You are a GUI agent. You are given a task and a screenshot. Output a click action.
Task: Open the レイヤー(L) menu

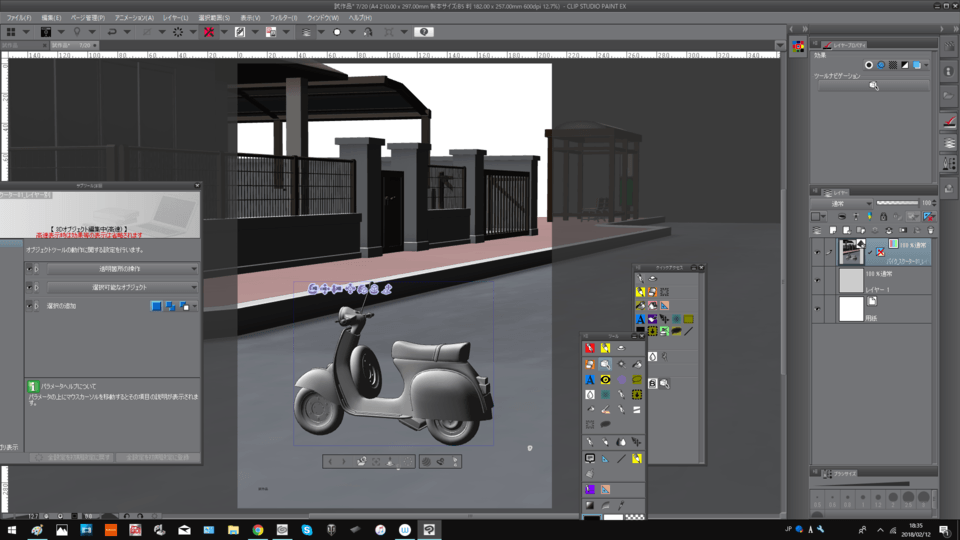click(x=175, y=18)
